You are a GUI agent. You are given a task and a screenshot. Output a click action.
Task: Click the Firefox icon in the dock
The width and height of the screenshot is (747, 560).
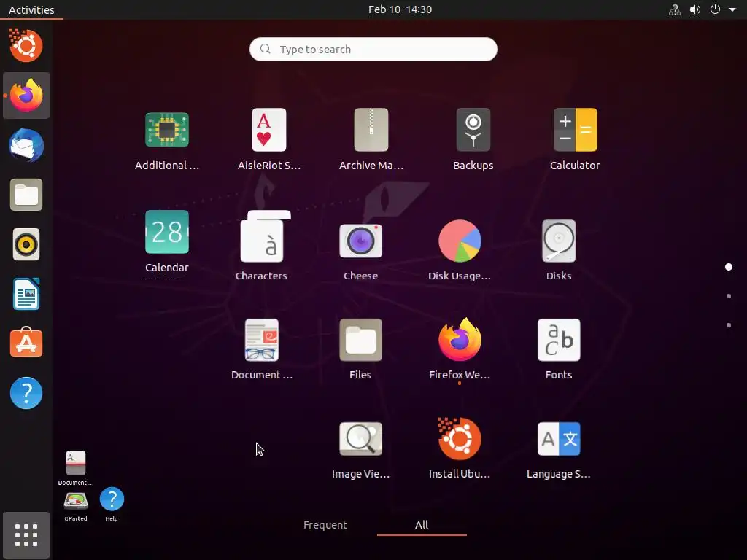click(26, 96)
